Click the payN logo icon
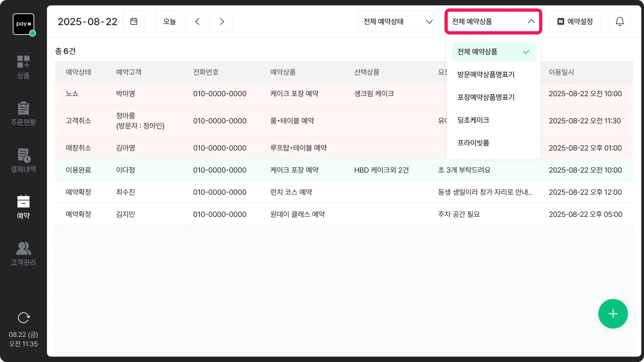Image resolution: width=644 pixels, height=362 pixels. pyautogui.click(x=23, y=24)
